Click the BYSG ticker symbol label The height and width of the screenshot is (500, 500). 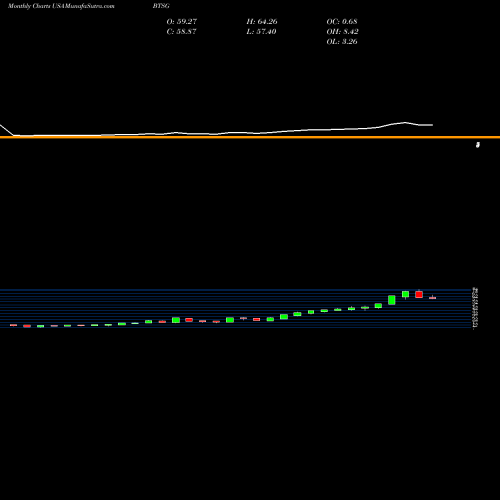pos(161,6)
